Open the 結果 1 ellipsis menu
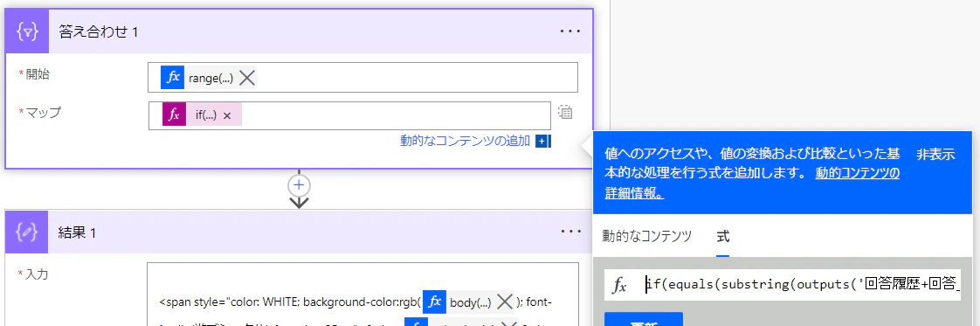Image resolution: width=980 pixels, height=326 pixels. 570,232
